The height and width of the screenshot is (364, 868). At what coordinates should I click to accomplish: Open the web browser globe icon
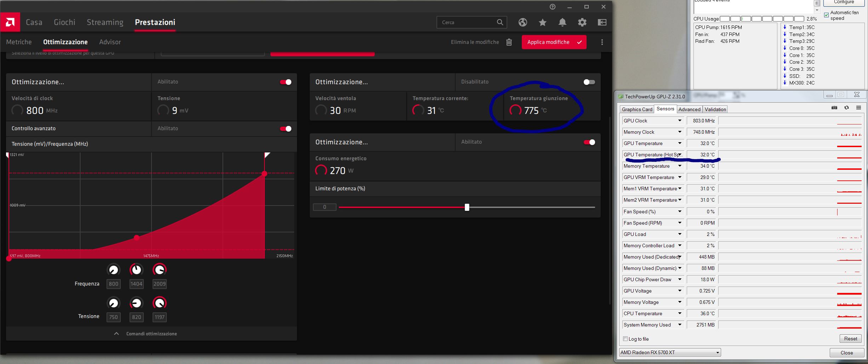tap(523, 22)
